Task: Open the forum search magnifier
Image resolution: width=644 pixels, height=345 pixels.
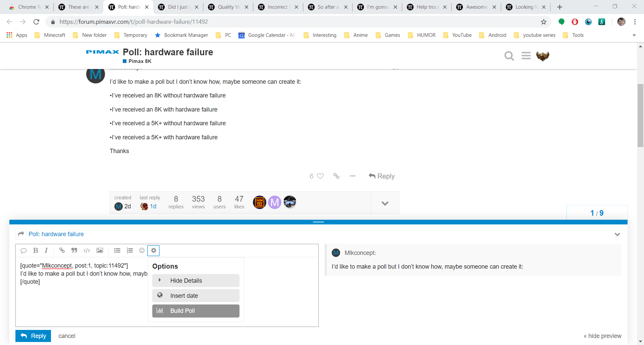Action: point(509,56)
